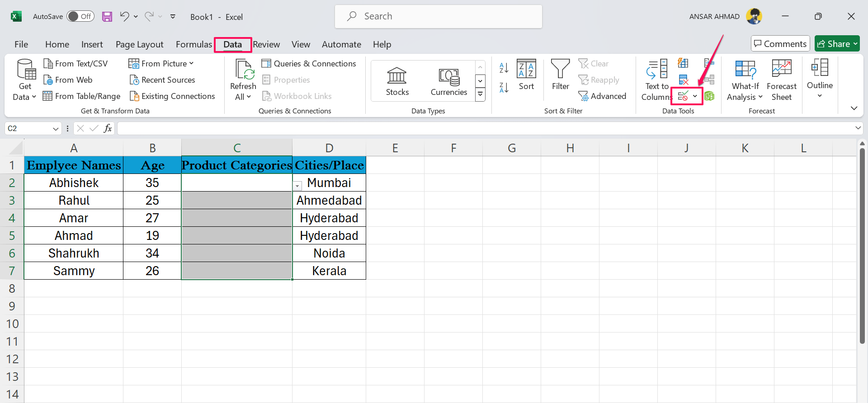The height and width of the screenshot is (403, 868).
Task: Expand the formula bar
Action: pyautogui.click(x=858, y=128)
